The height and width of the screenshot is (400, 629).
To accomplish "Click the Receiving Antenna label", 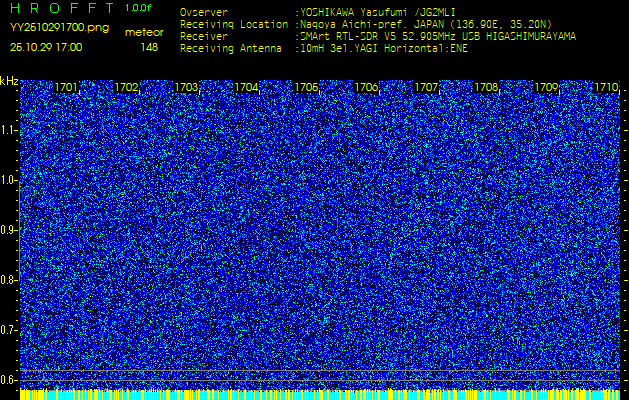I will [x=231, y=49].
